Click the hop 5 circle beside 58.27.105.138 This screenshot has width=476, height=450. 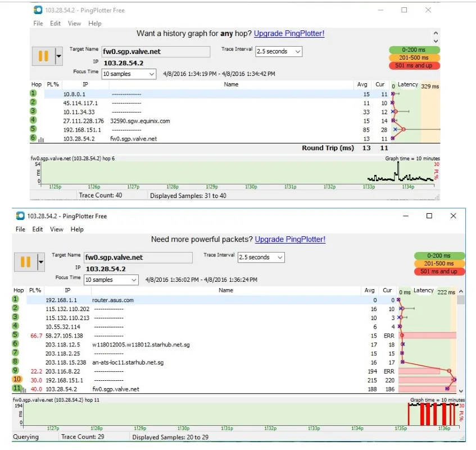click(x=16, y=335)
